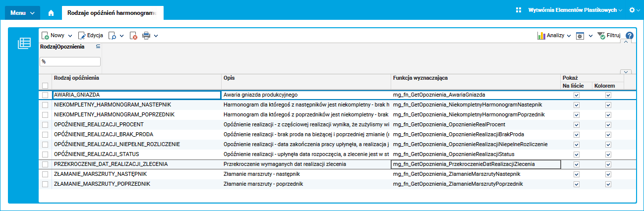Viewport: 644px width, 211px height.
Task: Click the Nowy new record icon
Action: (x=45, y=36)
